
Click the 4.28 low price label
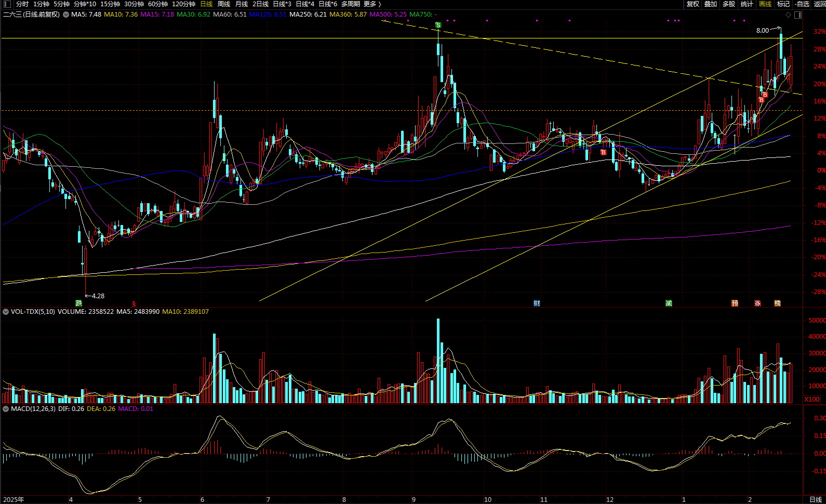(98, 296)
